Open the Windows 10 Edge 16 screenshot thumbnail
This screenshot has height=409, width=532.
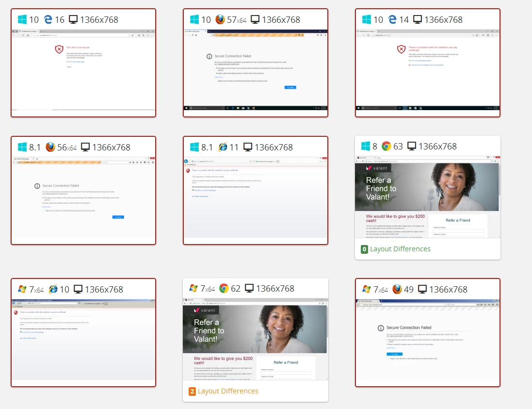pos(83,70)
